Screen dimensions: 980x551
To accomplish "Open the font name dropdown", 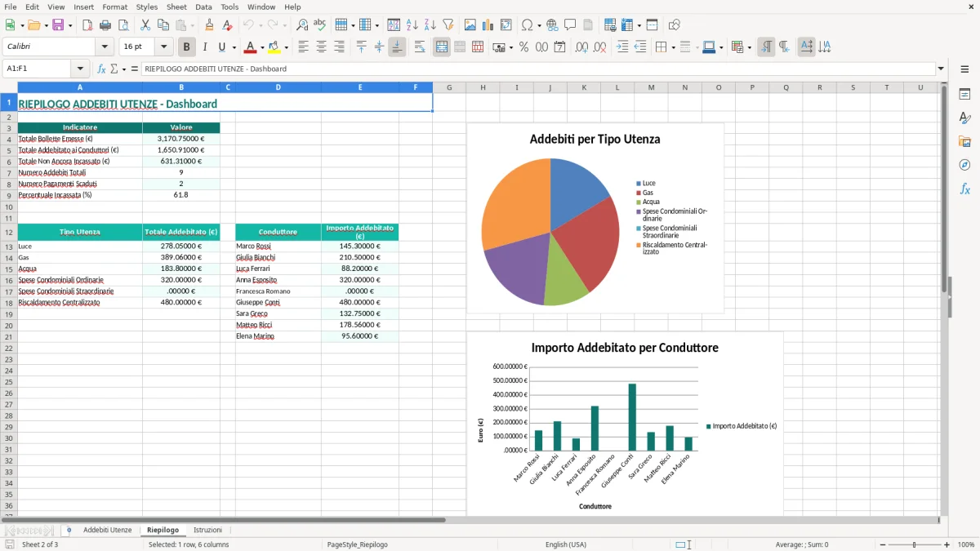I will pyautogui.click(x=105, y=47).
